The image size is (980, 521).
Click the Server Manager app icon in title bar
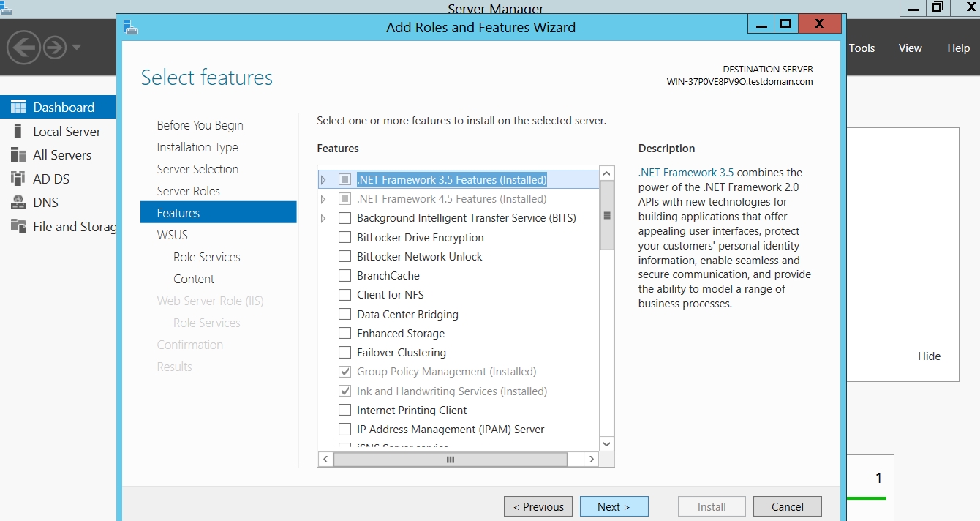click(5, 7)
